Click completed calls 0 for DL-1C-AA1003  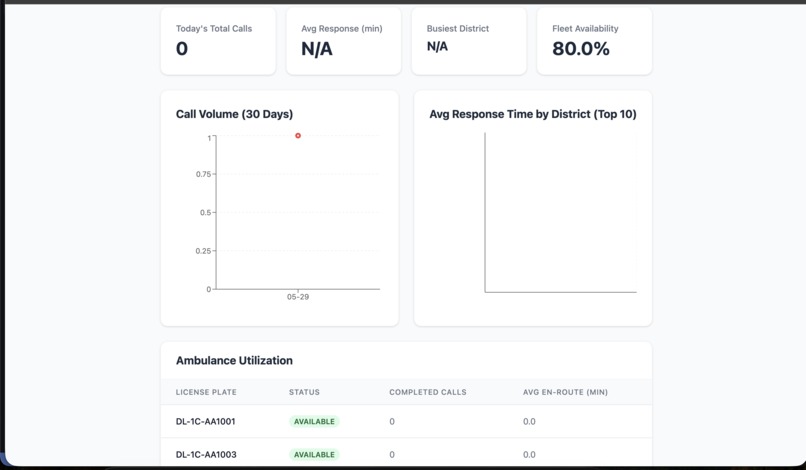392,455
